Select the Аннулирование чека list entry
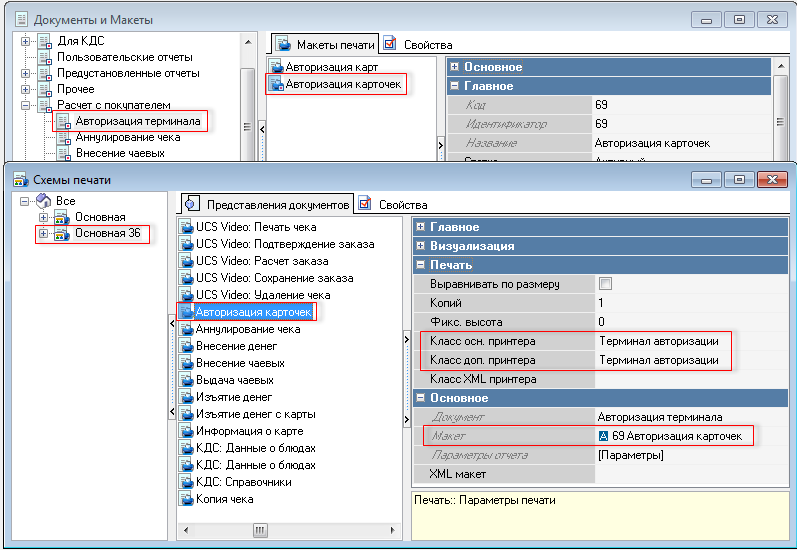The image size is (797, 550). 247,329
